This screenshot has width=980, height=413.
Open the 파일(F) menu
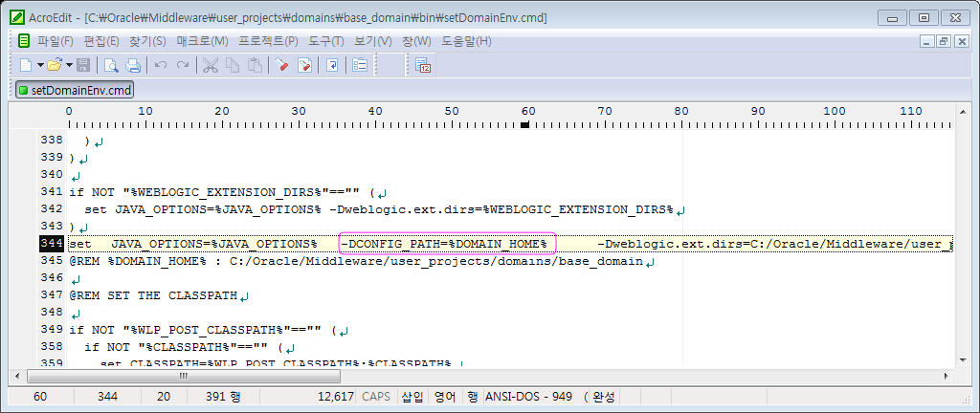coord(55,41)
